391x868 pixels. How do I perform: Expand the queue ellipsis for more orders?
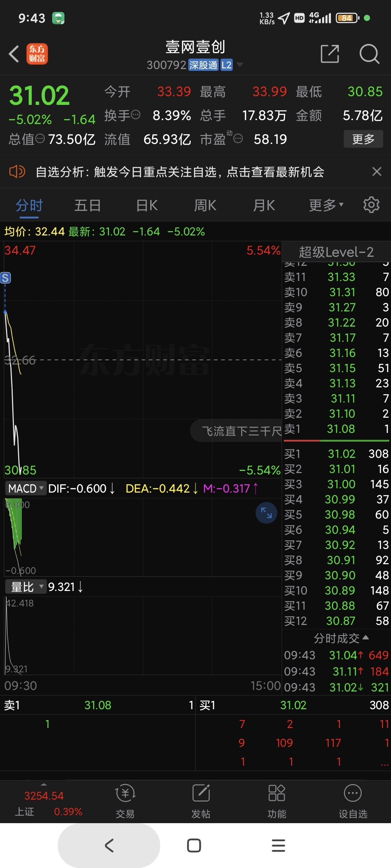pyautogui.click(x=384, y=762)
